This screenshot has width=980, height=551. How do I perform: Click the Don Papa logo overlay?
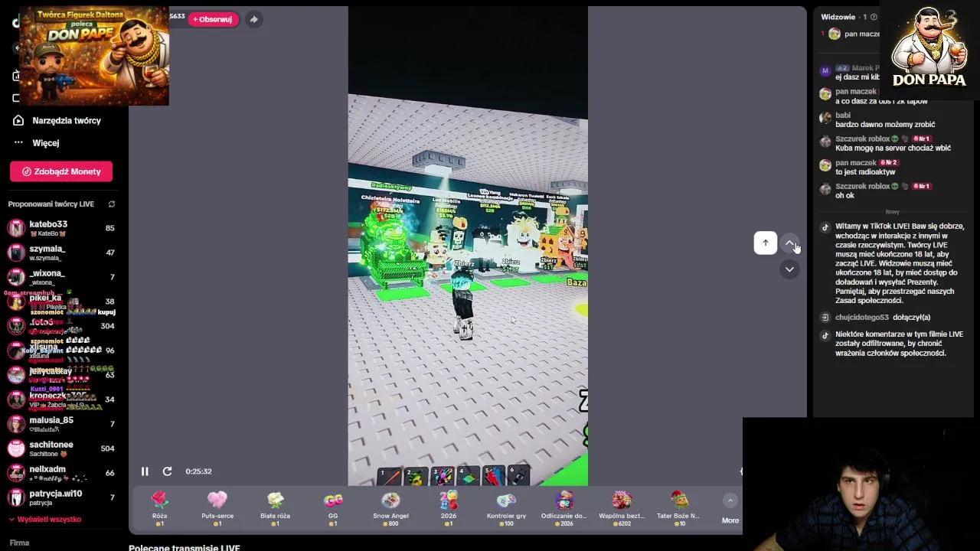(x=929, y=47)
